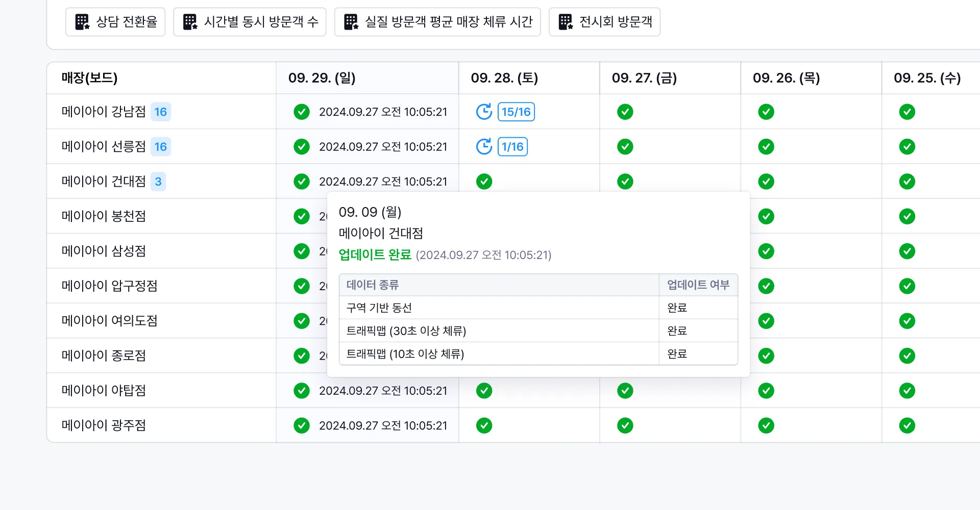Click green check for 야탑점 on 09. 26.
This screenshot has width=980, height=510.
(x=766, y=391)
